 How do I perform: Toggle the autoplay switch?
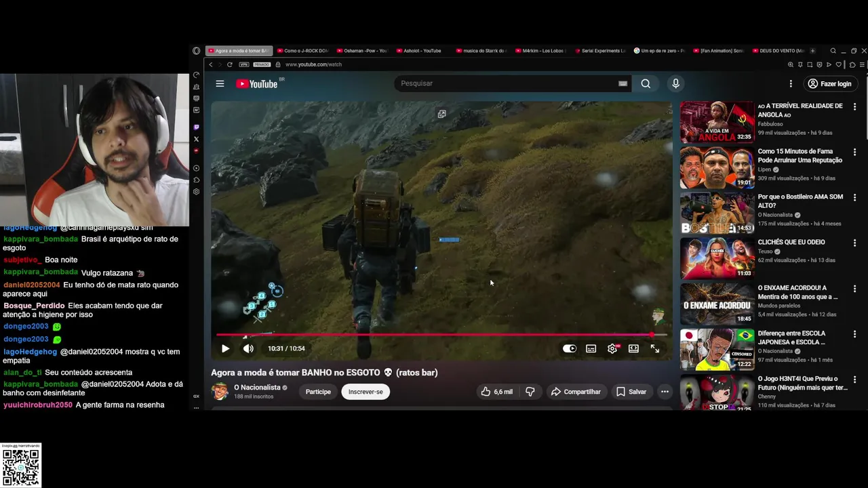(x=570, y=348)
